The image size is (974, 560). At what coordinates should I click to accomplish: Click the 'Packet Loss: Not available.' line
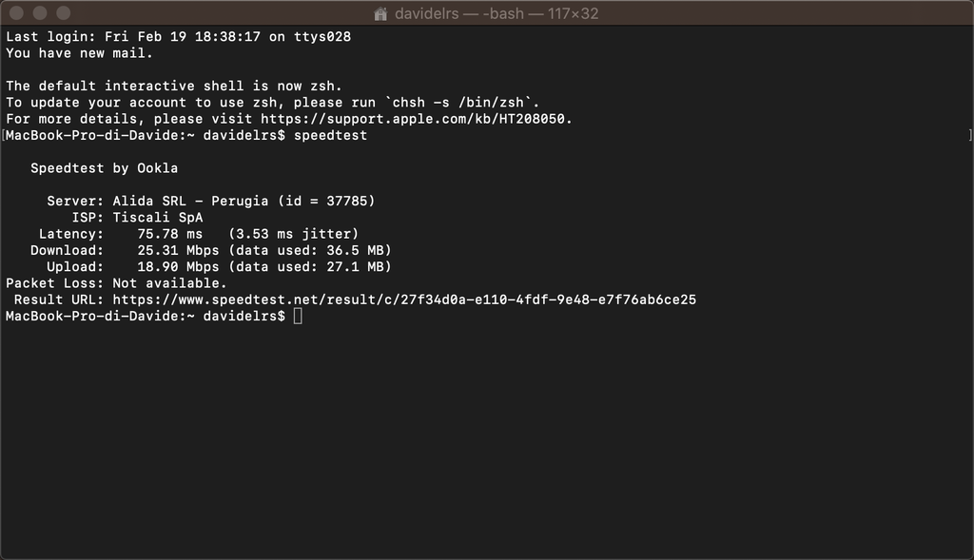click(116, 283)
